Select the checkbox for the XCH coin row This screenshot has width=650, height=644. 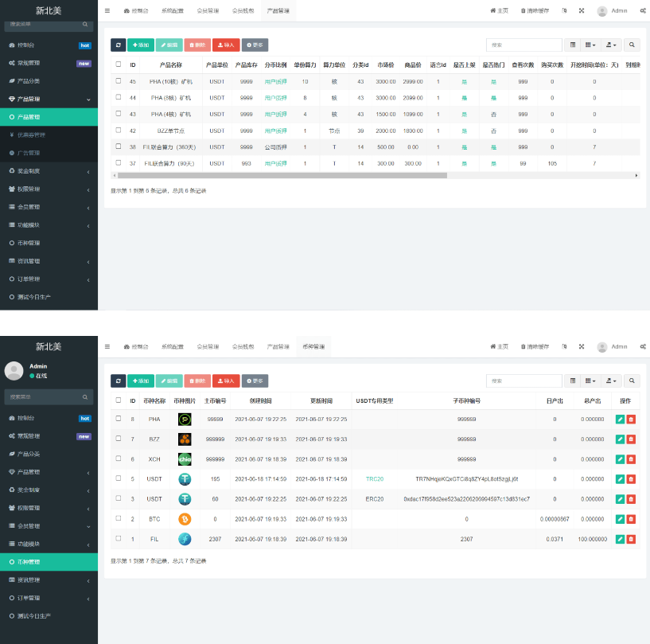pyautogui.click(x=119, y=459)
